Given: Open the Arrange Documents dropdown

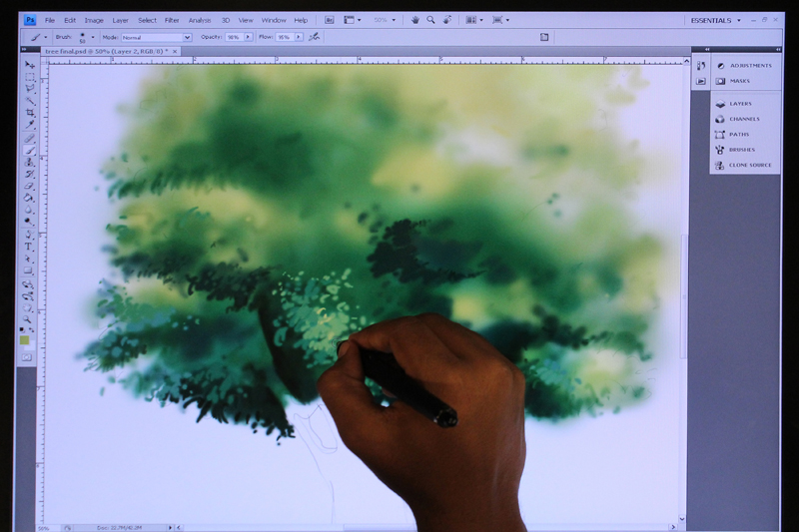Looking at the screenshot, I should click(474, 20).
